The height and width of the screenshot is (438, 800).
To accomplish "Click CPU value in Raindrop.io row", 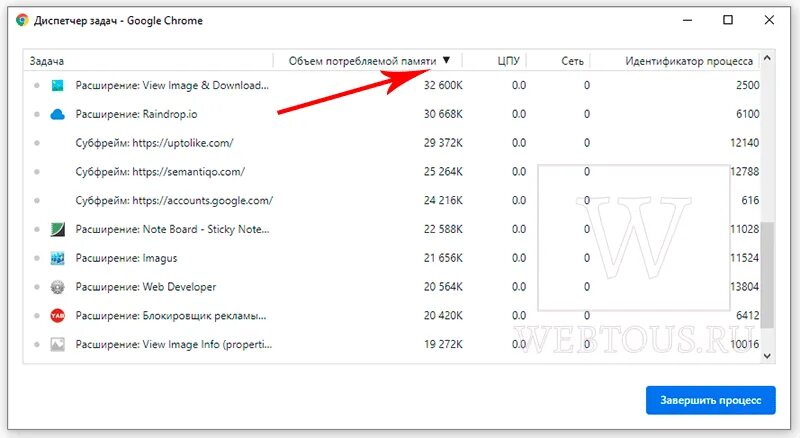I will pyautogui.click(x=519, y=114).
